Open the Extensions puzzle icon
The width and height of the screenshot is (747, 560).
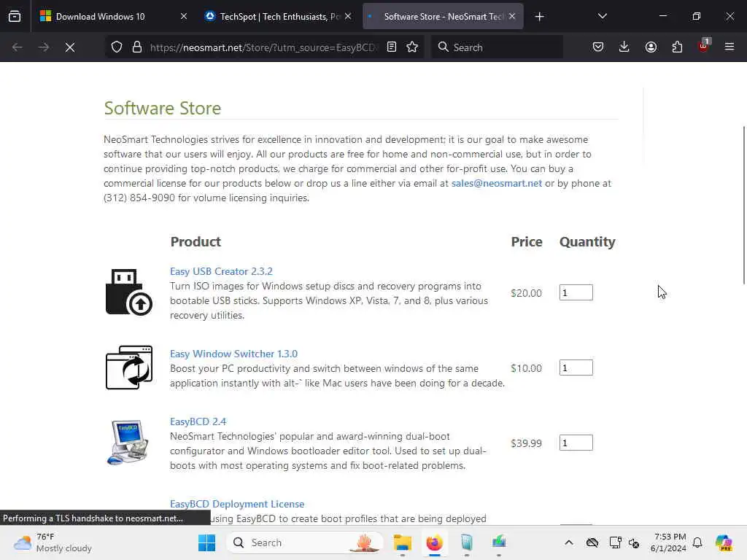coord(677,47)
